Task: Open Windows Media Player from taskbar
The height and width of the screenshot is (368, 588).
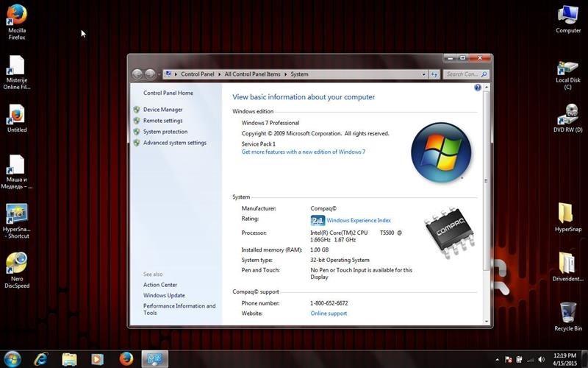Action: coord(98,359)
